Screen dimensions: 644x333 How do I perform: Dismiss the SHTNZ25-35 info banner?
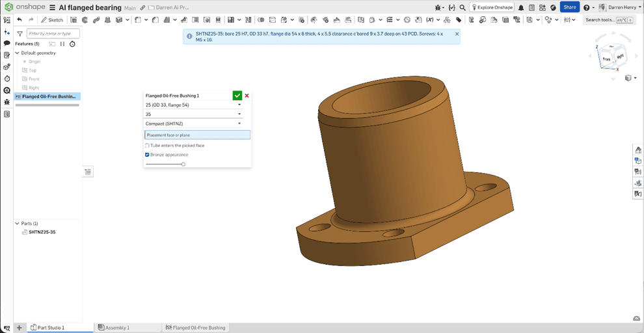click(457, 34)
